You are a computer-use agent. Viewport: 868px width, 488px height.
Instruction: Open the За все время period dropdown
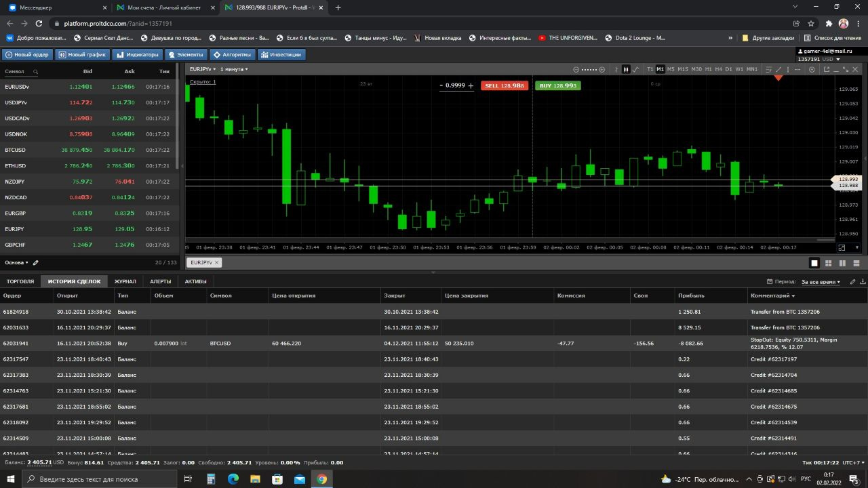pyautogui.click(x=821, y=281)
